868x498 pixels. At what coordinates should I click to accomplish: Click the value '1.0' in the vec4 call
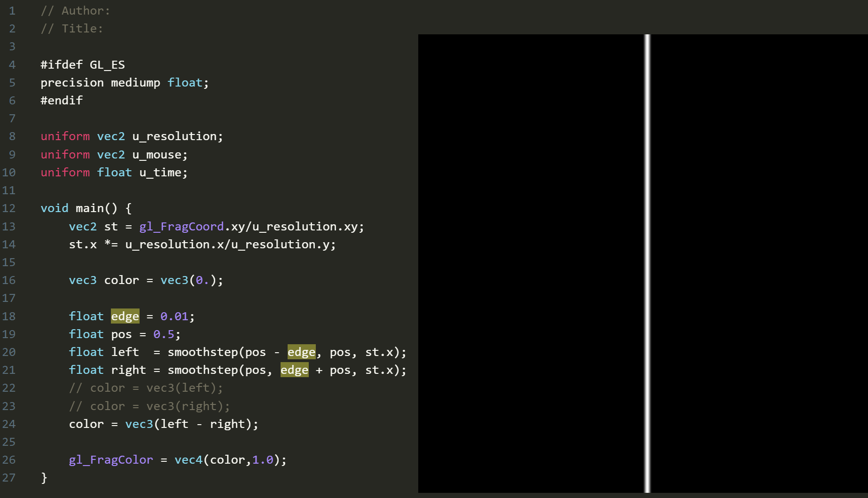click(263, 460)
